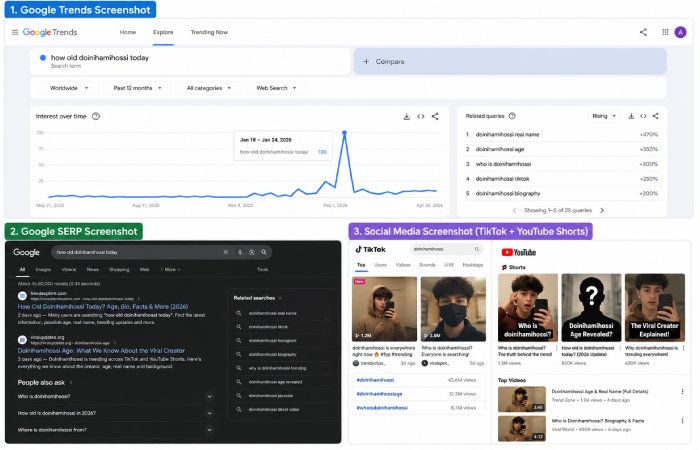Clear the Google search box with X
Image resolution: width=700 pixels, height=450 pixels.
pos(226,253)
